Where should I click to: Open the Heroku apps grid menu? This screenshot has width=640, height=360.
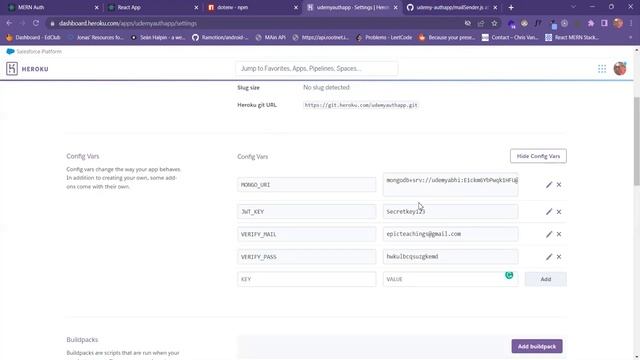click(602, 69)
